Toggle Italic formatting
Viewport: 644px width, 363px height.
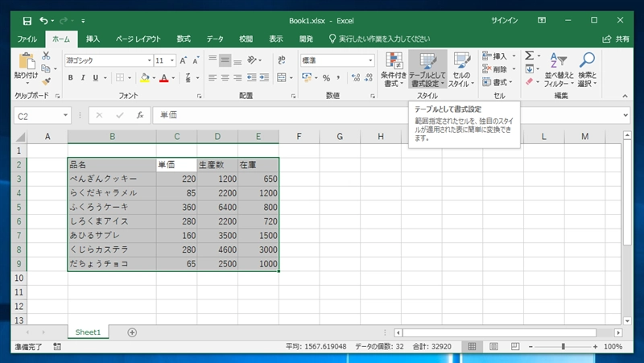[x=83, y=77]
